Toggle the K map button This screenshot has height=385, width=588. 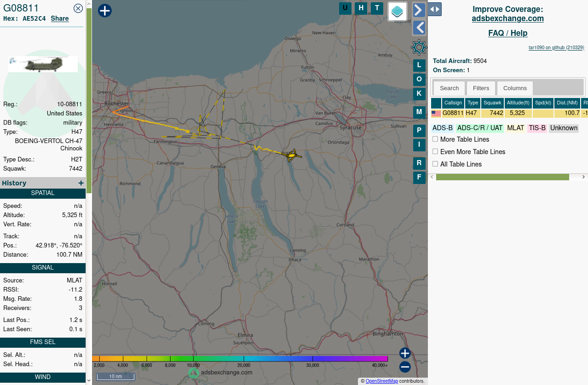(419, 93)
